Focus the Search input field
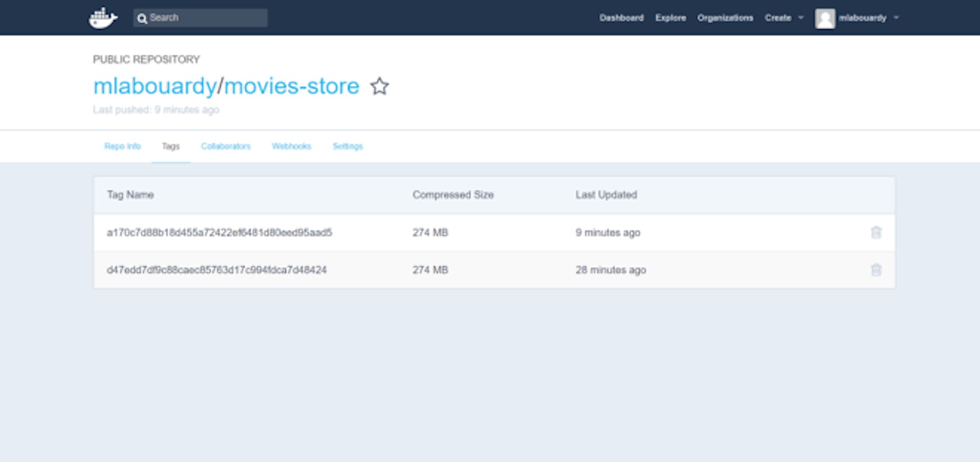Viewport: 980px width, 462px height. point(200,18)
